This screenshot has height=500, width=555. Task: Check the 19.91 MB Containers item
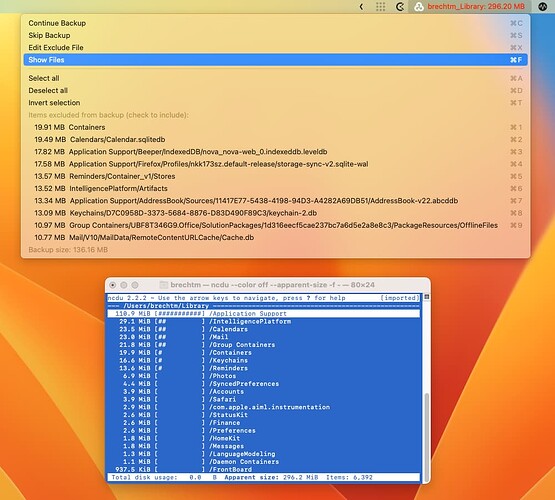point(275,127)
